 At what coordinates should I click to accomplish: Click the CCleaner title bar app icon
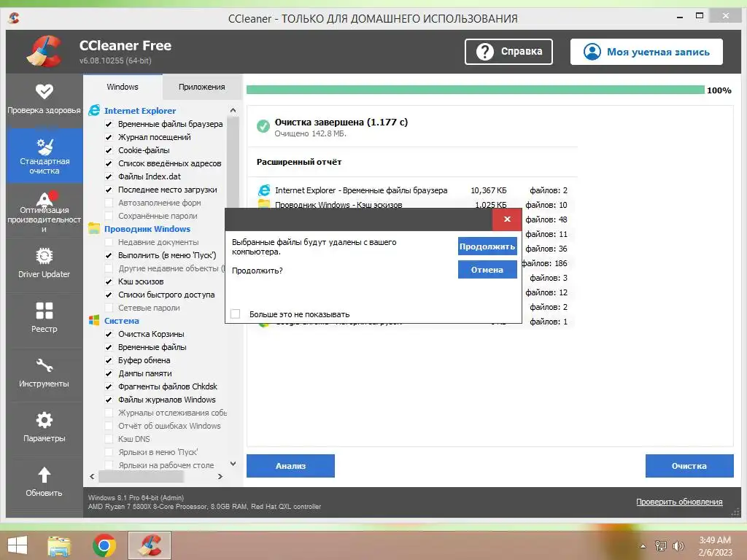click(x=14, y=18)
